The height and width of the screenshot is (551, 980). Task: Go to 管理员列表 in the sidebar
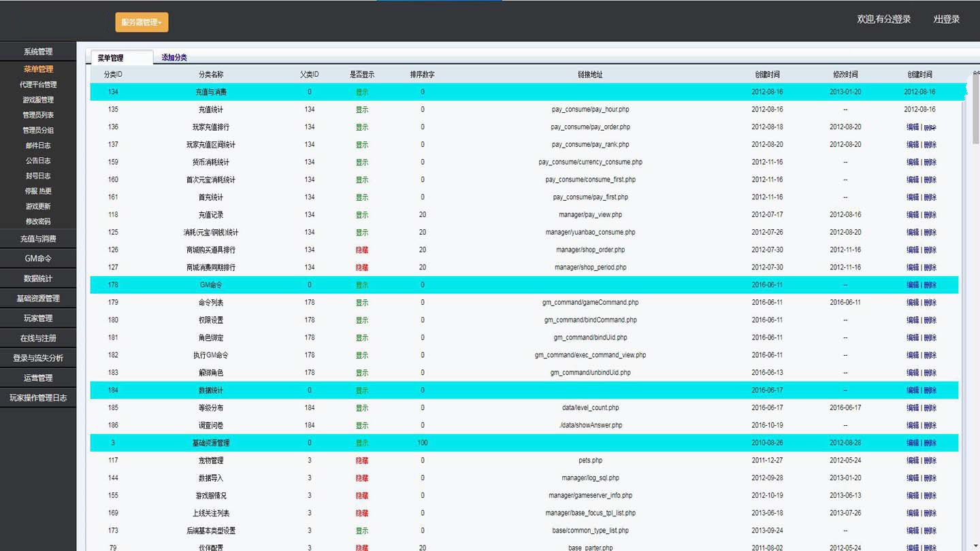click(38, 115)
